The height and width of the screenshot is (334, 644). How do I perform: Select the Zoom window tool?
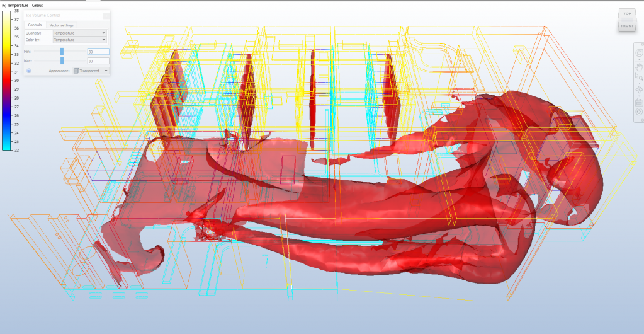coord(639,76)
